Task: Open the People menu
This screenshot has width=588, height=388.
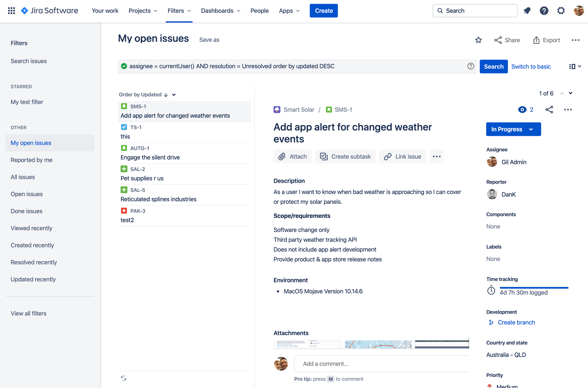Action: point(259,11)
